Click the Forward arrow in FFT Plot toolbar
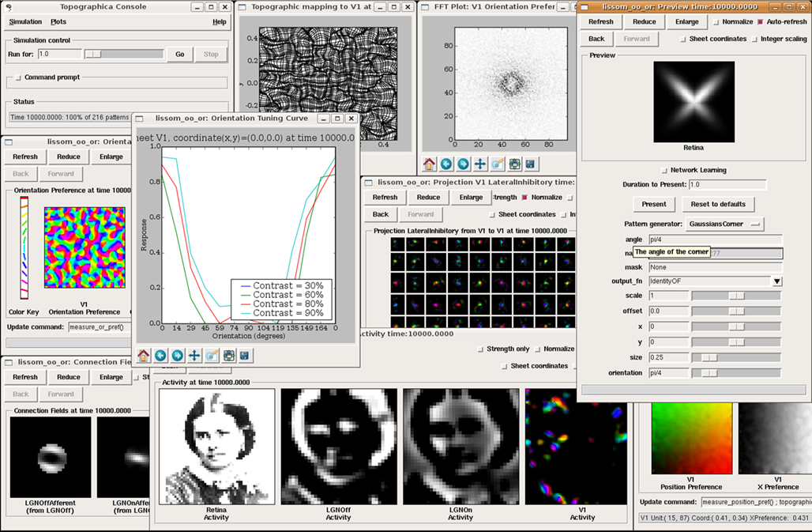The image size is (812, 532). [463, 164]
